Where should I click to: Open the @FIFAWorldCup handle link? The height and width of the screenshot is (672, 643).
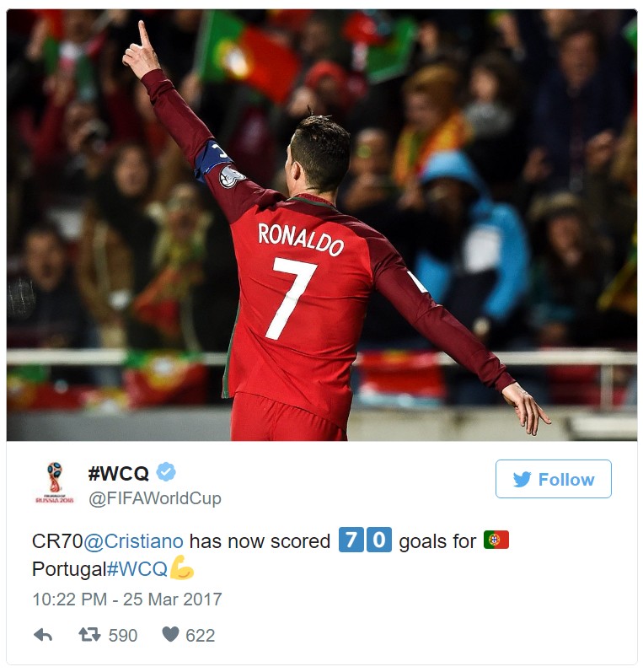tap(155, 498)
